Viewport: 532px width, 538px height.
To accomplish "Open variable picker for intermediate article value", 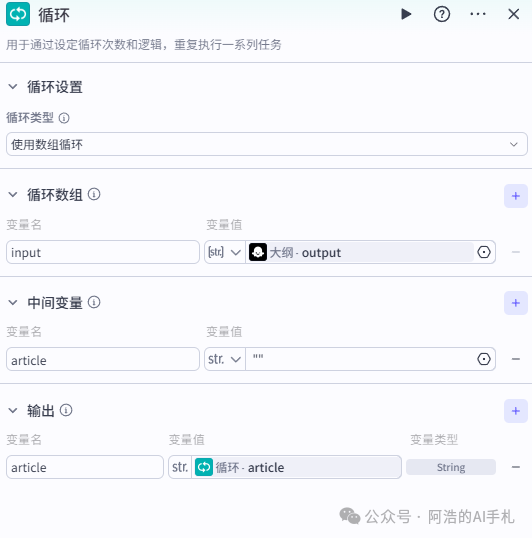I will (484, 359).
